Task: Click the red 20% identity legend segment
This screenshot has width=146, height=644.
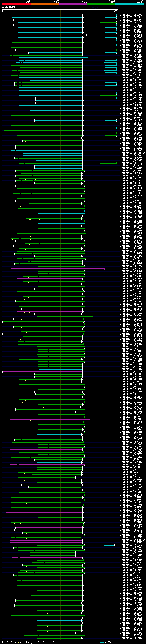Action: (x=16, y=4)
